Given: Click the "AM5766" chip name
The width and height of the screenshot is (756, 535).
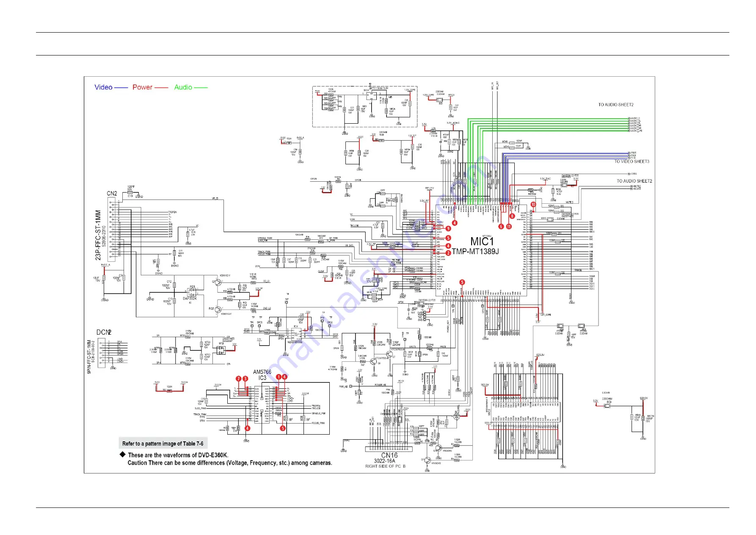Looking at the screenshot, I should click(x=262, y=372).
